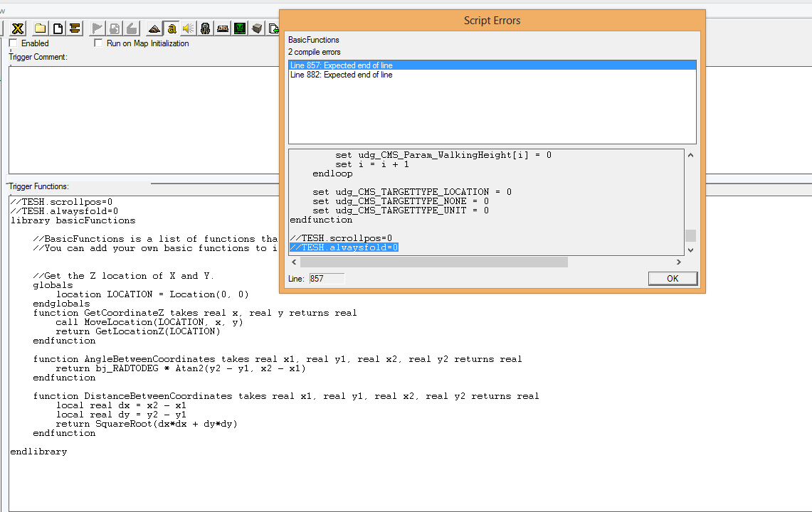Click the Line number field showing 857

point(327,279)
